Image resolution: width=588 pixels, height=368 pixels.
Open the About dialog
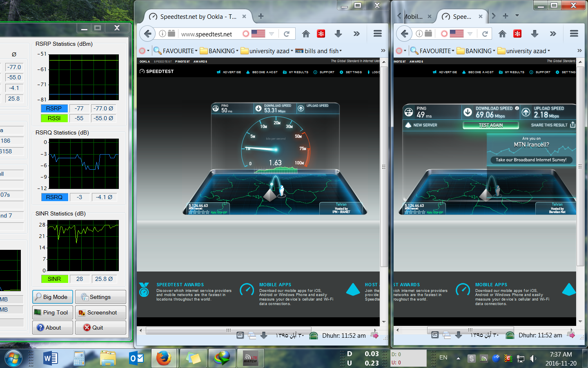tap(53, 328)
